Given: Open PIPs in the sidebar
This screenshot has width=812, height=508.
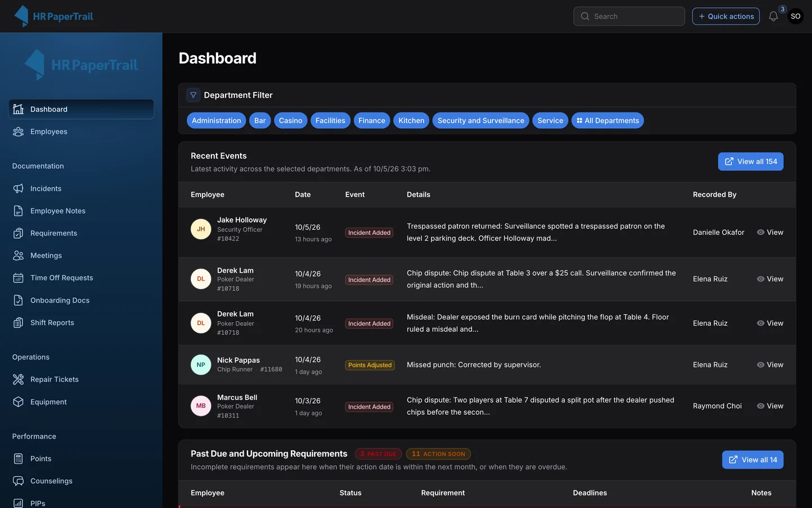Looking at the screenshot, I should tap(81, 502).
